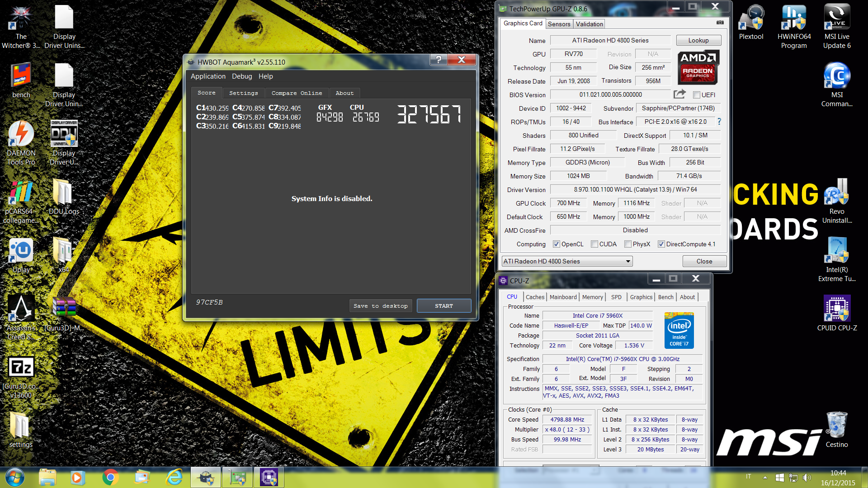The image size is (868, 488).
Task: Open the Application menu in Aquamark
Action: pos(208,76)
